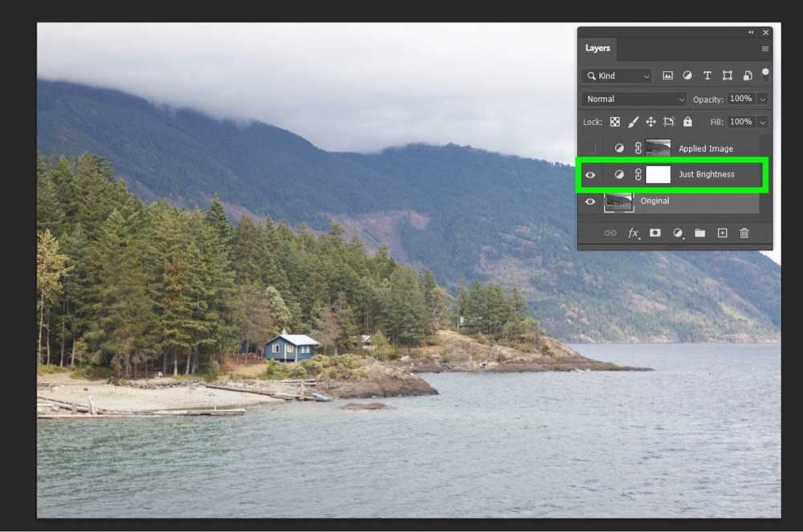
Task: Prevent auto-nesting into artboards lock icon
Action: (x=669, y=122)
